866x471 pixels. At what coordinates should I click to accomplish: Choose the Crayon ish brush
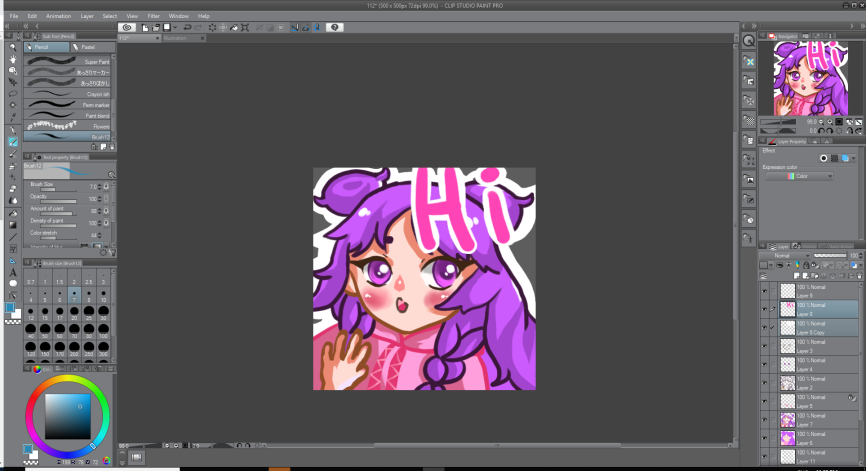67,94
